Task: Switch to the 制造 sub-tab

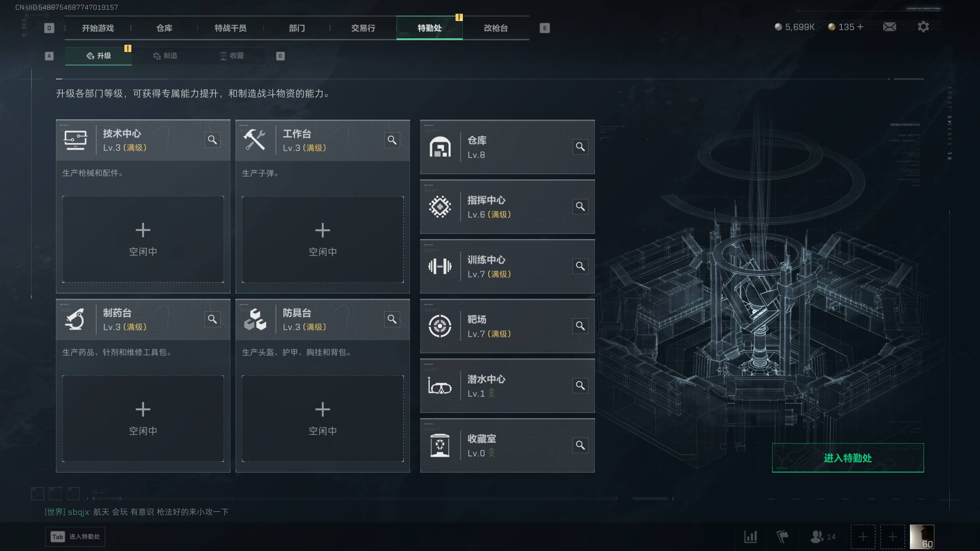Action: coord(165,56)
